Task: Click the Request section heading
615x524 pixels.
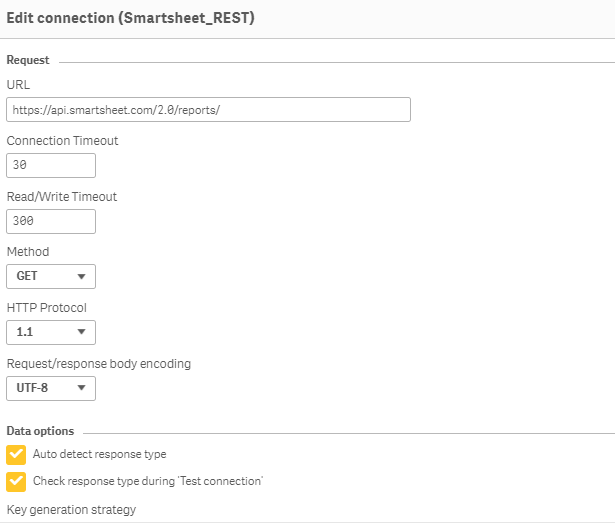Action: (x=28, y=60)
